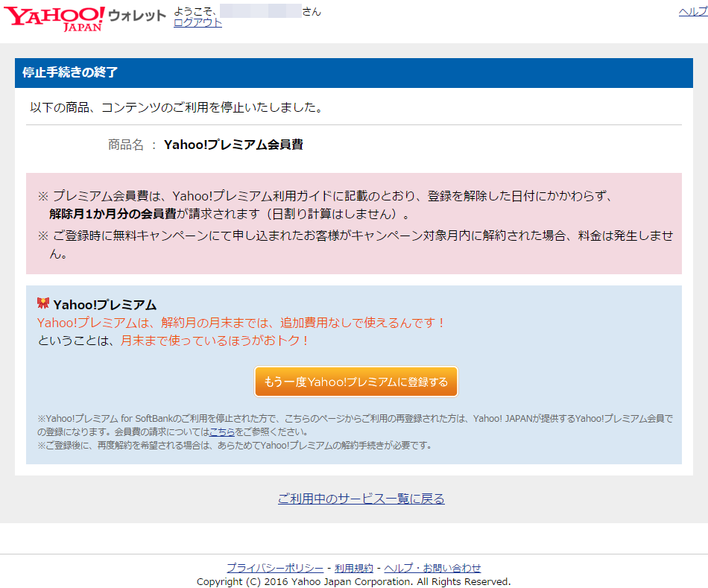Click the Yahoo!プレミアム会員費 product name
The width and height of the screenshot is (708, 588).
pyautogui.click(x=233, y=145)
